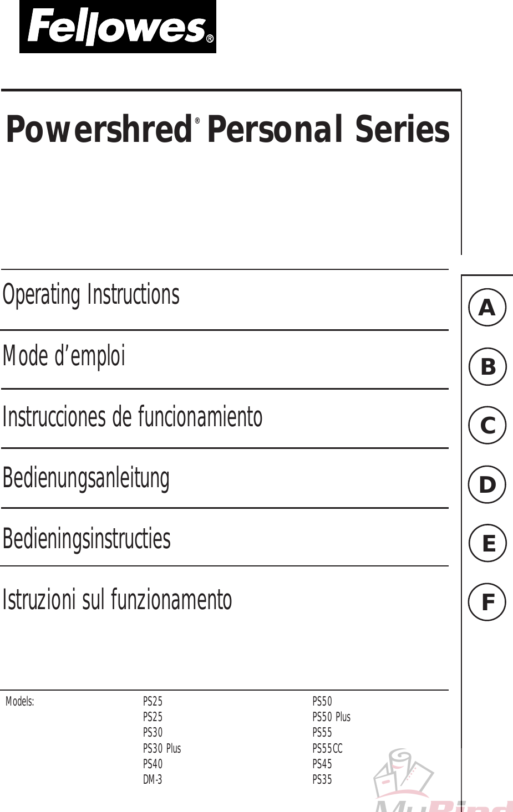Click the Fellowes logo
The image size is (513, 812).
118,28
